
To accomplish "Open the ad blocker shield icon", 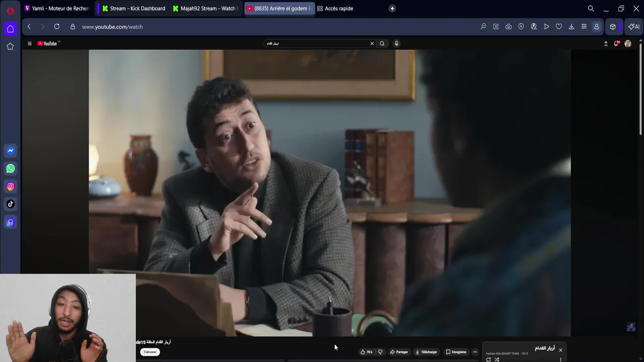I will (x=521, y=27).
